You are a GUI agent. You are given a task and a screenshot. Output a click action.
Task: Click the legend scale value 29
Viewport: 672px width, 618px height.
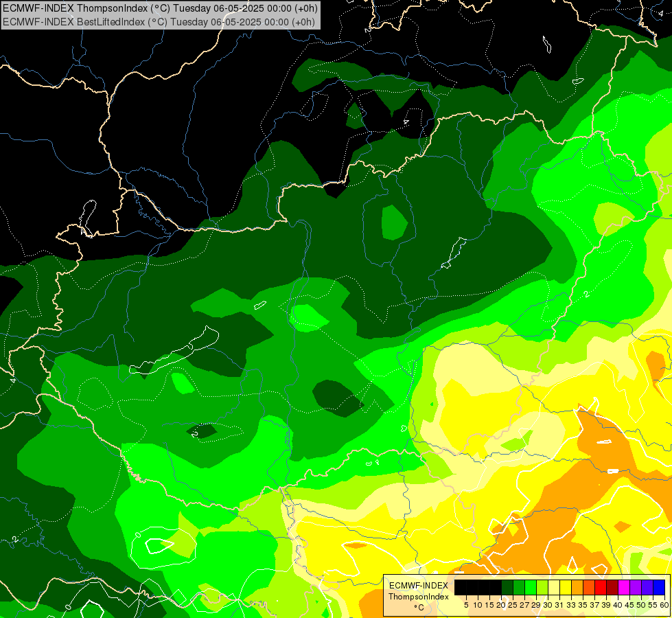(535, 605)
